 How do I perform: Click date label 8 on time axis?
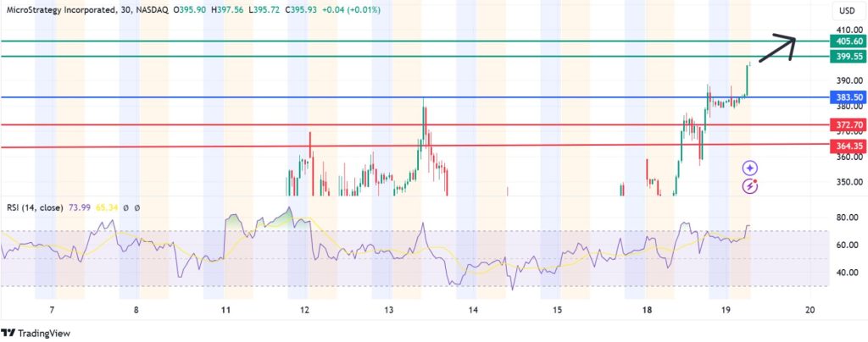(136, 310)
